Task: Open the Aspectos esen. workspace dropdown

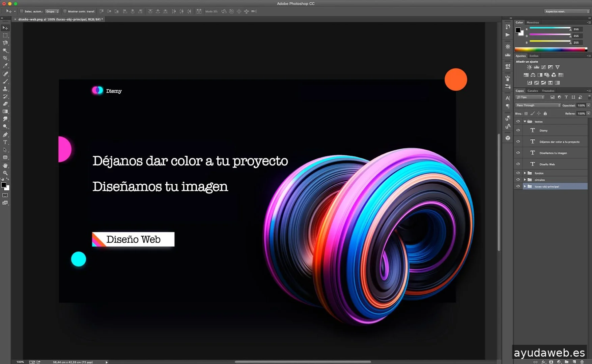Action: (567, 11)
